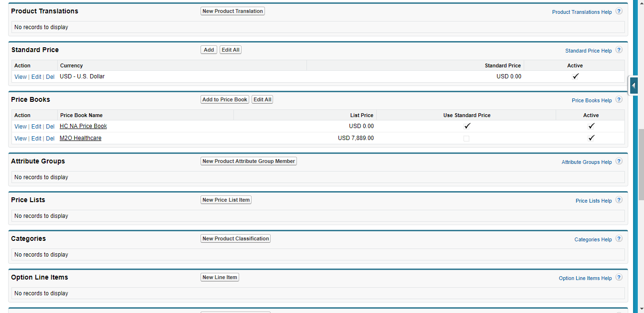Screen dimensions: 644x313
Task: Open Attribute Groups help question-mark icon
Action: (x=619, y=161)
